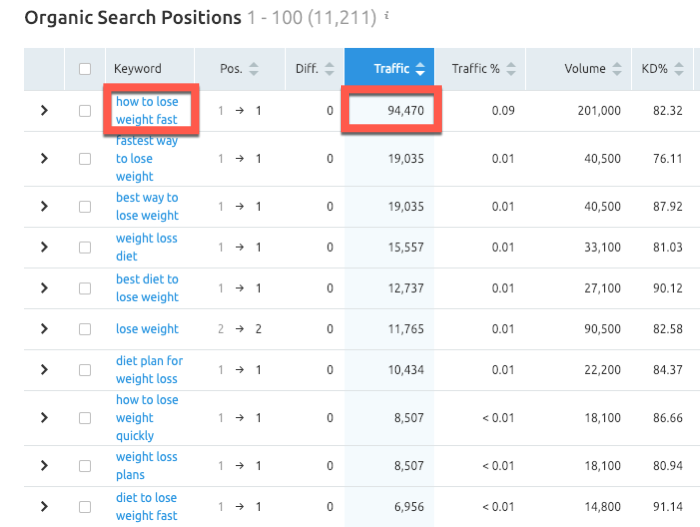This screenshot has height=527, width=700.
Task: Tick the checkbox next to 'lose weight'
Action: tap(85, 329)
